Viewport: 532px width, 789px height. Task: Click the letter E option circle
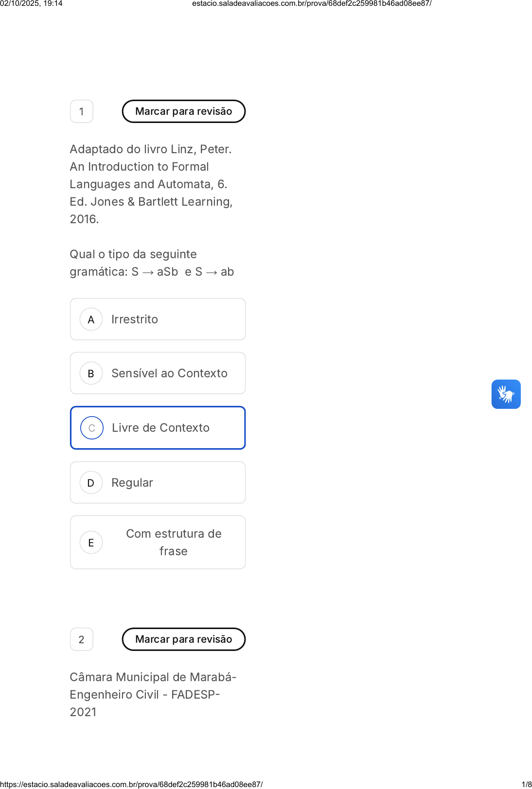click(x=91, y=543)
